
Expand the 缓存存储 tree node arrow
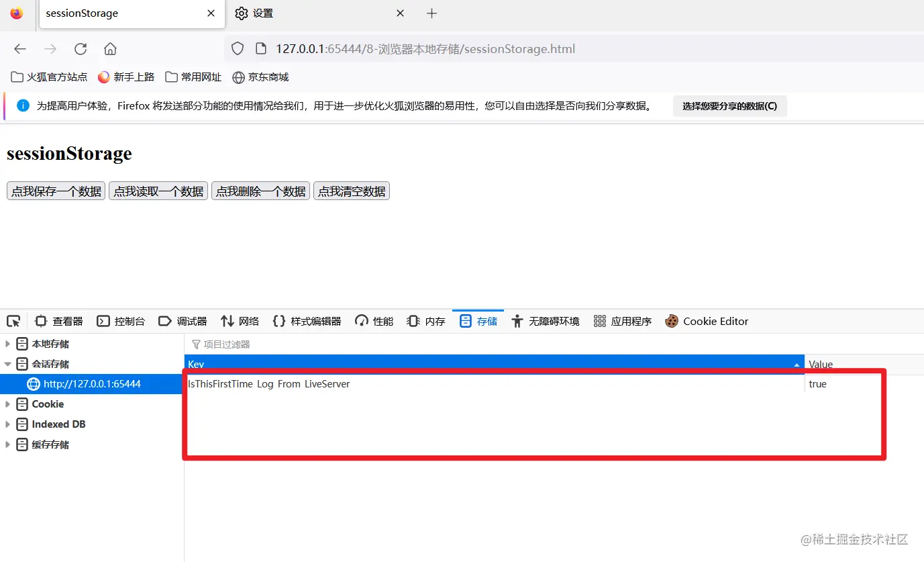click(7, 444)
